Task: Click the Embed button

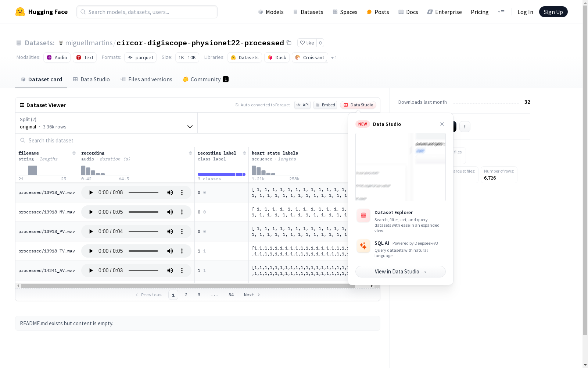Action: (325, 105)
